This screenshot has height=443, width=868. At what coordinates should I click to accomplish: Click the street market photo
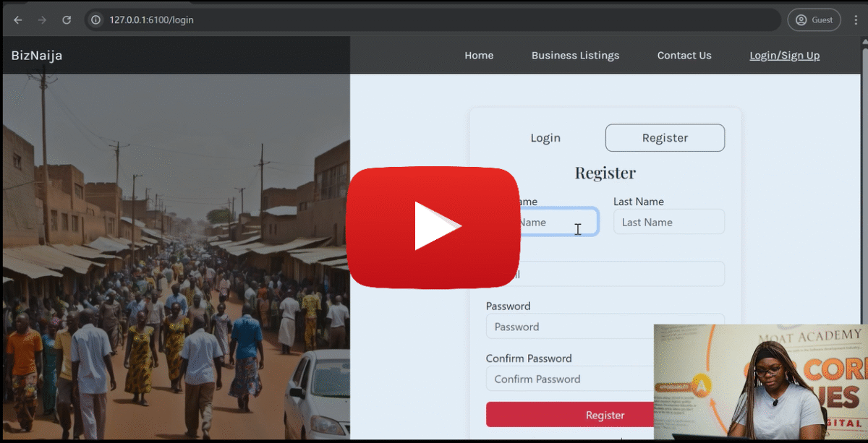pyautogui.click(x=176, y=257)
